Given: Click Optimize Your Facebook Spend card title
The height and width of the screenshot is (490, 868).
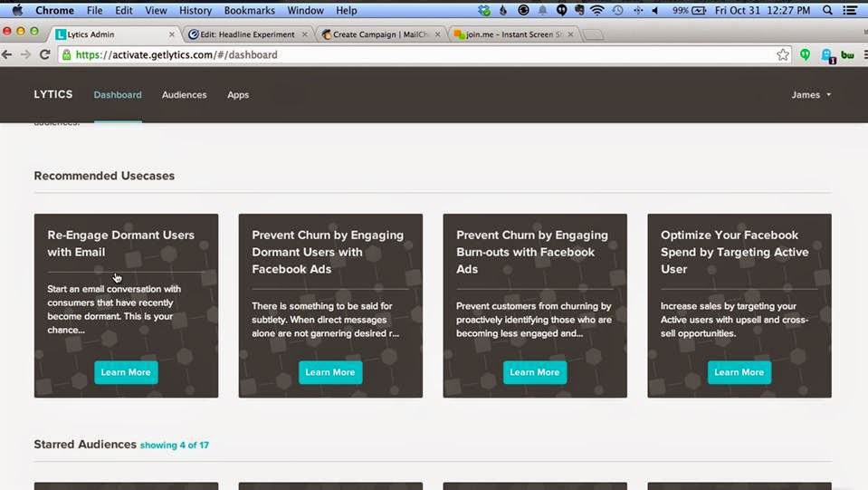Looking at the screenshot, I should [x=735, y=252].
